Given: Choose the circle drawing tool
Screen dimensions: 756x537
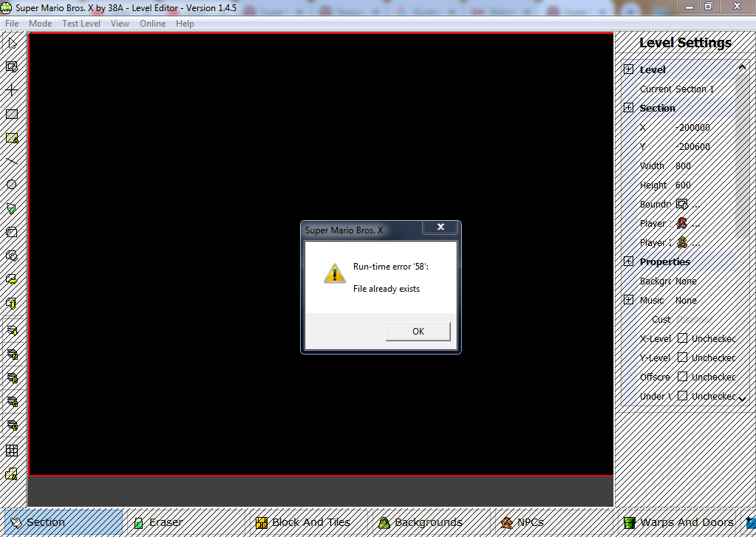Looking at the screenshot, I should (12, 184).
